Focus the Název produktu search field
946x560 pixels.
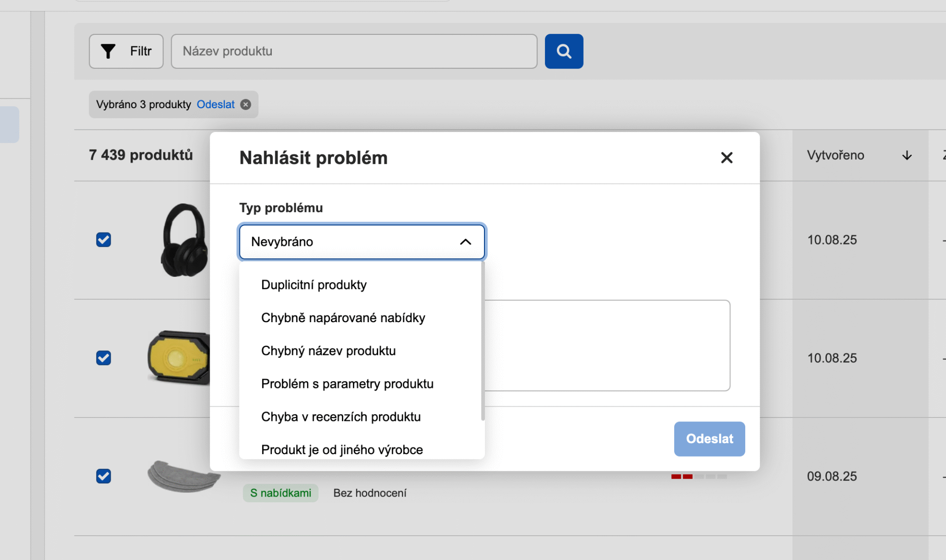click(x=354, y=51)
